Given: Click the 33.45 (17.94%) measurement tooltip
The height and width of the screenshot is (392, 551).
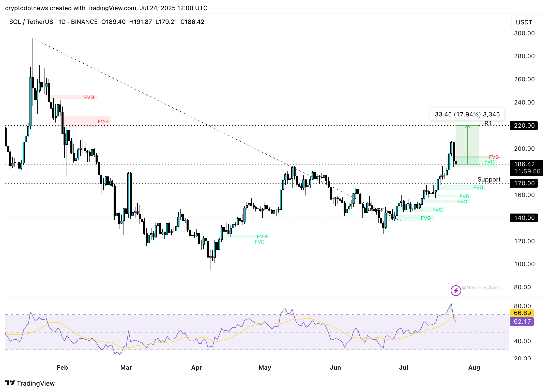Looking at the screenshot, I should coord(467,114).
